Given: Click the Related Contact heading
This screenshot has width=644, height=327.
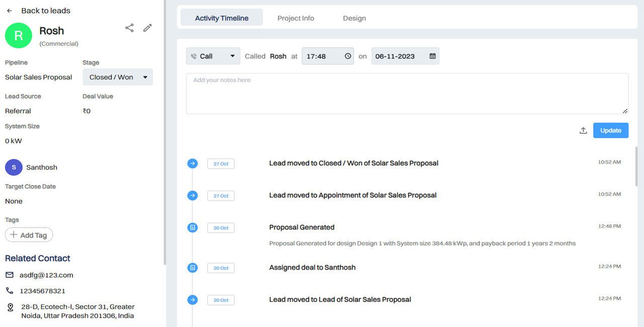Looking at the screenshot, I should [x=38, y=258].
